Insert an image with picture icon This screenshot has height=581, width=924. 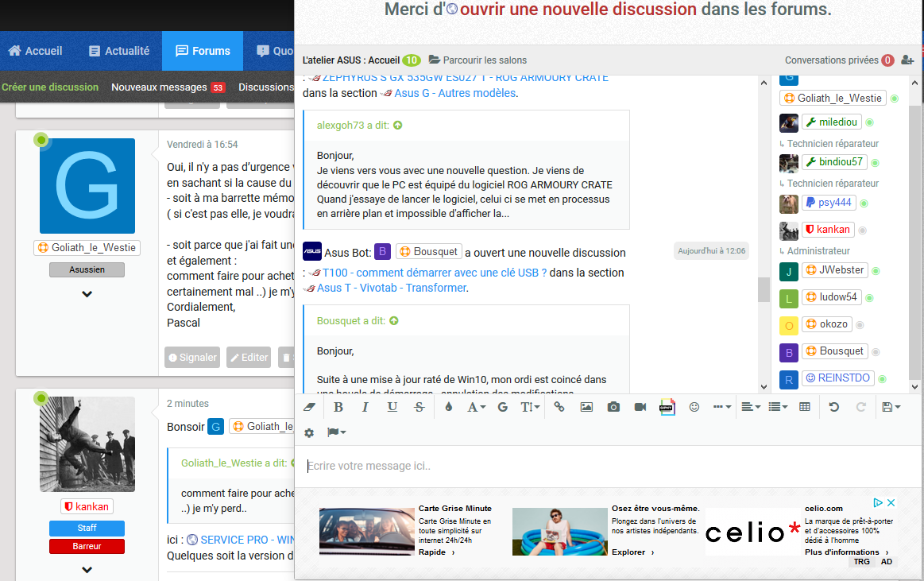(586, 407)
